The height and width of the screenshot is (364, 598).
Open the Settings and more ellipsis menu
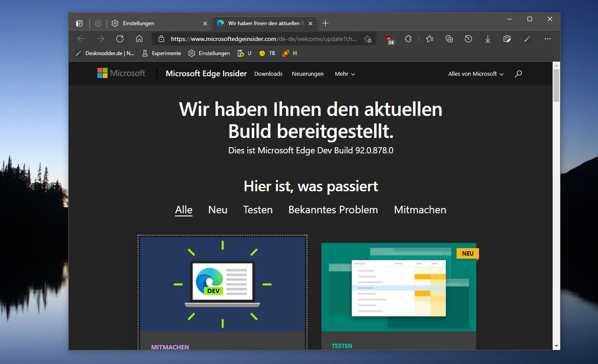pos(548,39)
